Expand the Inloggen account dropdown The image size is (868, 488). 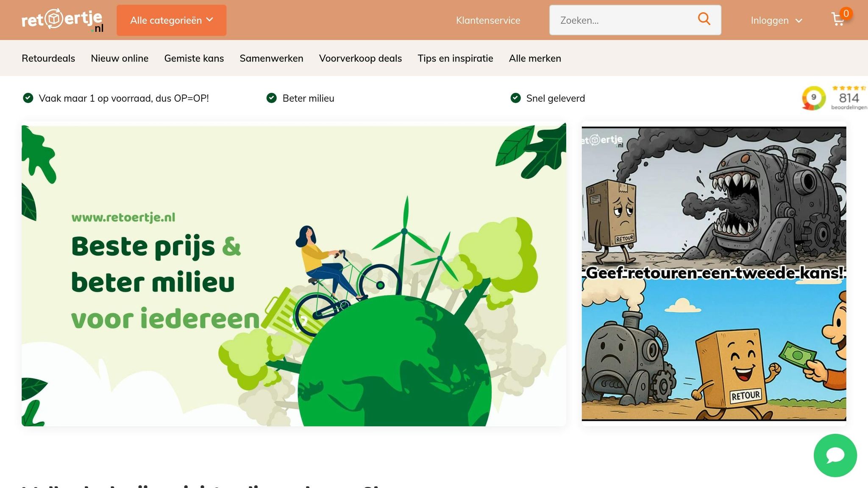770,20
